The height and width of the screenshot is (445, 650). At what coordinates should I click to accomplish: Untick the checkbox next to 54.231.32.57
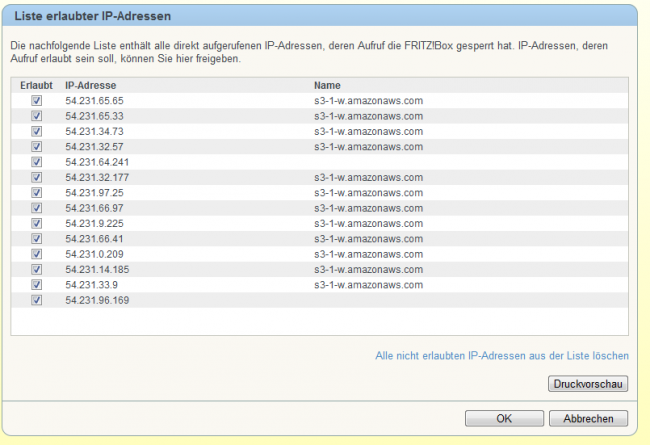click(x=36, y=146)
